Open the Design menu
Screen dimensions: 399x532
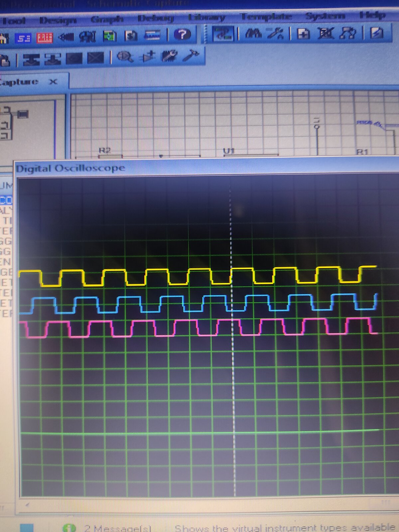(x=58, y=20)
